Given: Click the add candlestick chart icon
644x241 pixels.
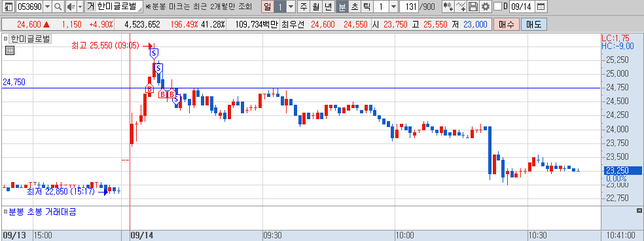Looking at the screenshot, I should 448,7.
